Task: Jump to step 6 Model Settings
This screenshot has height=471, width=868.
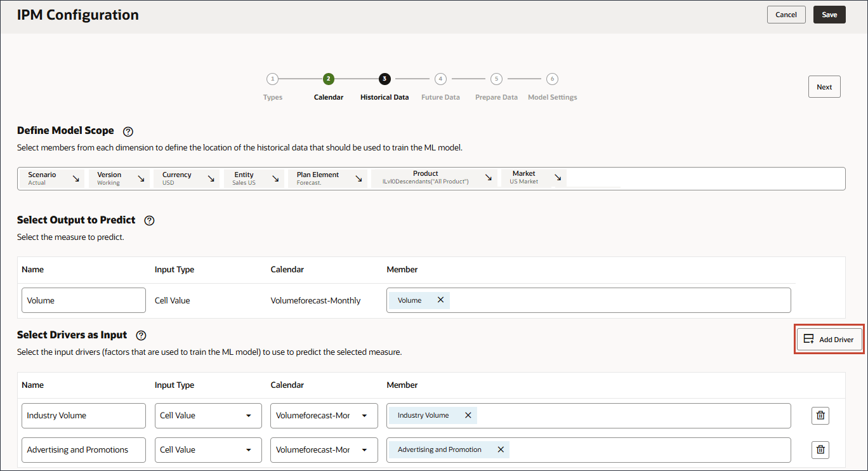Action: 553,79
